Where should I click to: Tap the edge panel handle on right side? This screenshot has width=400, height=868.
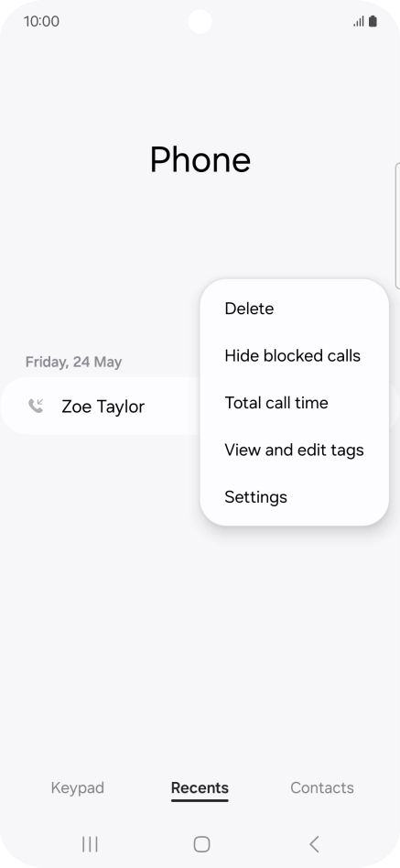397,226
